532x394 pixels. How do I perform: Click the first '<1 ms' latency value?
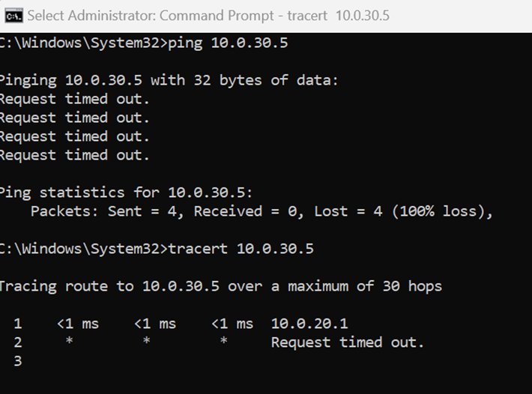[x=78, y=324]
